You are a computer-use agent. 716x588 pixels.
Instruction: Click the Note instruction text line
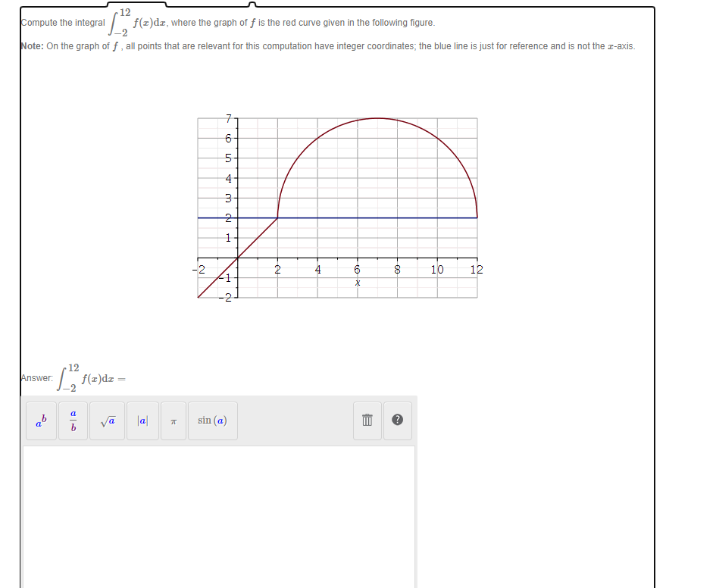tap(326, 46)
